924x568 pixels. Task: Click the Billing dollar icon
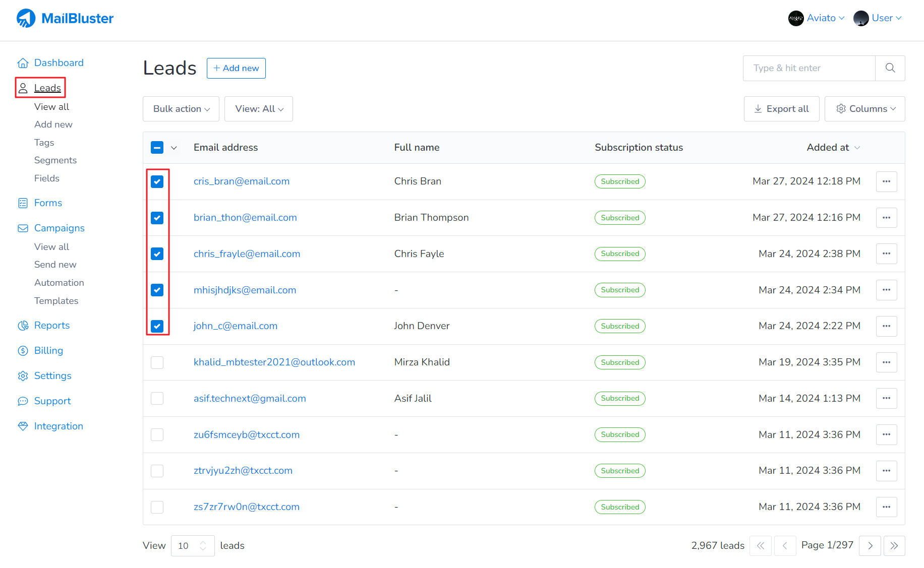[x=23, y=351]
